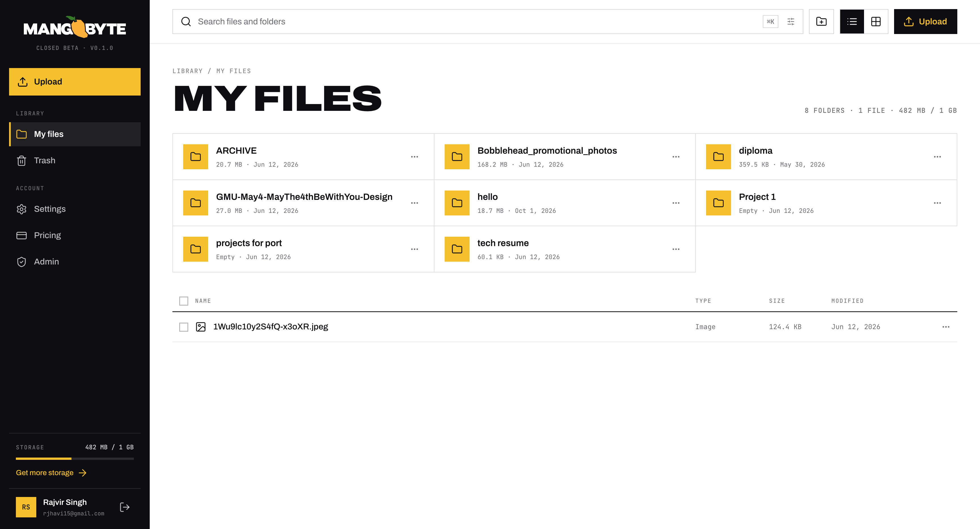Go to My files in sidebar
Screen dimensions: 980x529
point(75,134)
